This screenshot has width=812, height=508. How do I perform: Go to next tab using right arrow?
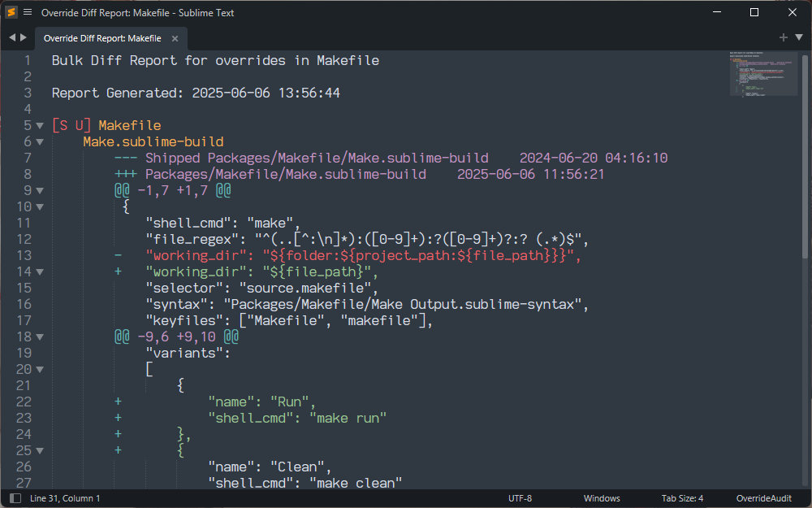point(24,38)
